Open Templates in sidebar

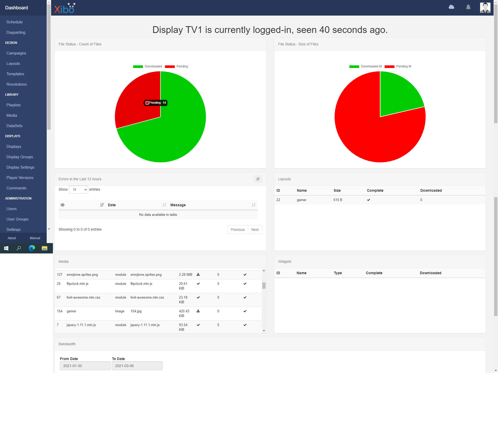click(x=15, y=74)
